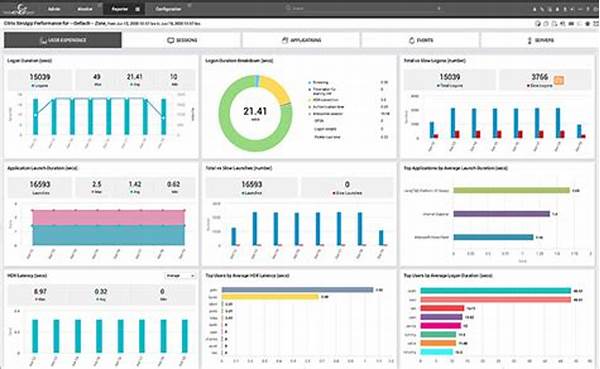
Task: Click the 15039 Logons value in Logon Duration
Action: click(40, 77)
